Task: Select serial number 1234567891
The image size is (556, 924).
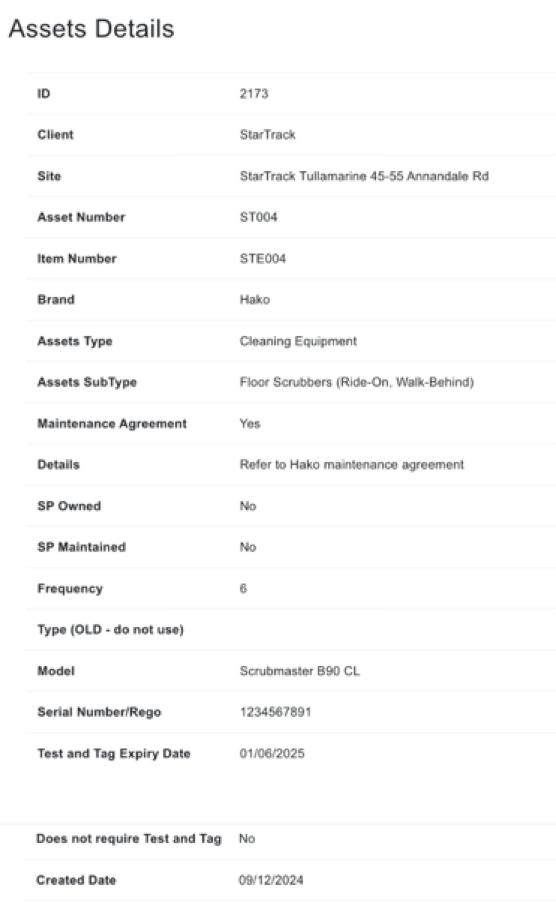Action: coord(275,712)
